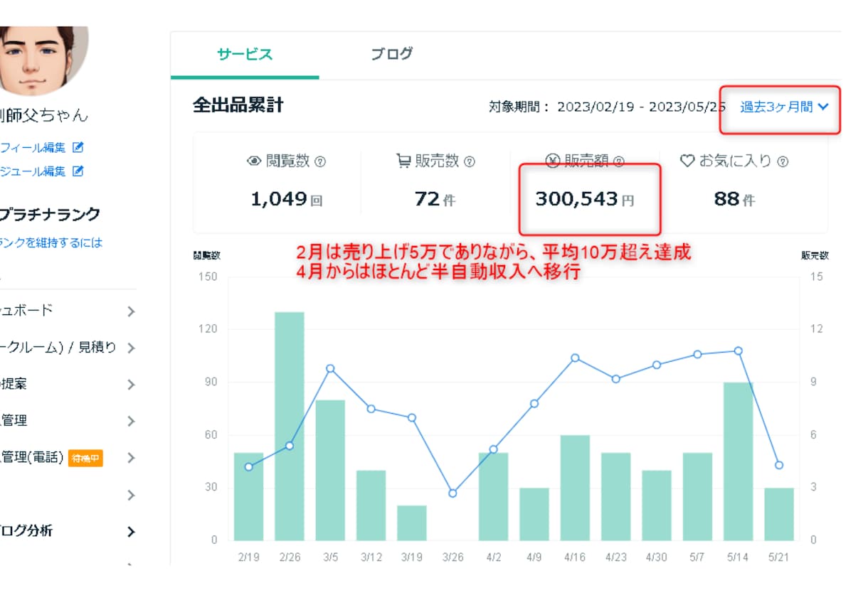
Task: Click the line data point at 3/26
Action: click(x=452, y=493)
